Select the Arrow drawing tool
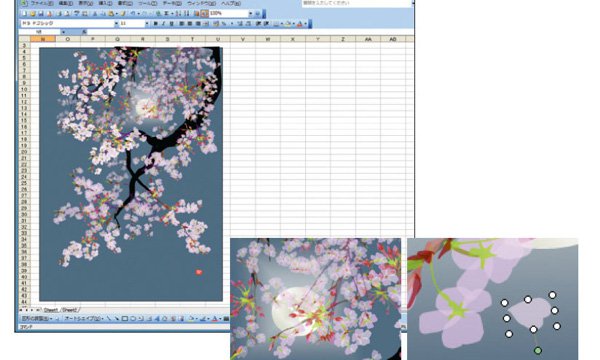Viewport: 600px width, 360px height. (117, 318)
